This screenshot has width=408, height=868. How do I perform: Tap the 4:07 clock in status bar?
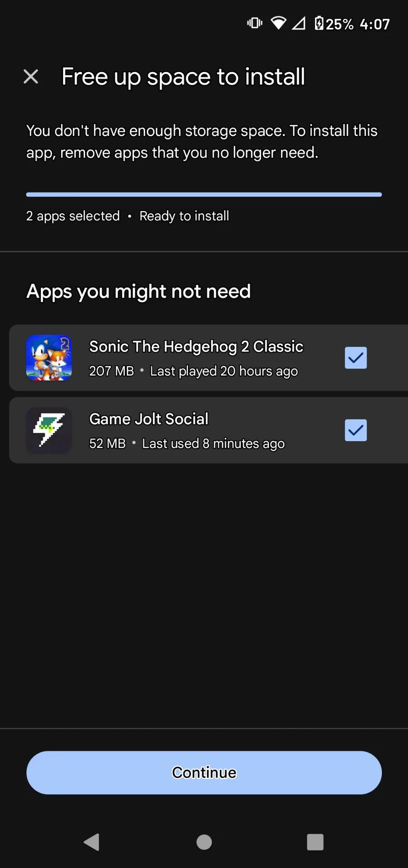click(374, 24)
